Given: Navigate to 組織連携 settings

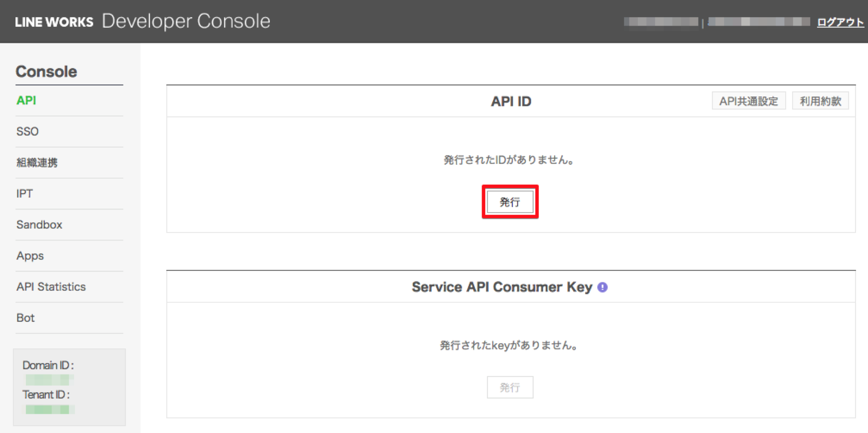Looking at the screenshot, I should 37,163.
